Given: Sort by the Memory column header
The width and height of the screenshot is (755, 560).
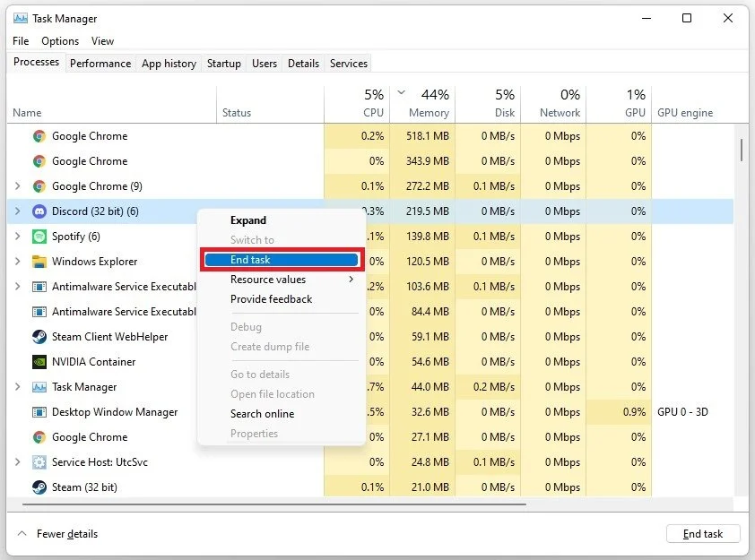Looking at the screenshot, I should point(422,104).
